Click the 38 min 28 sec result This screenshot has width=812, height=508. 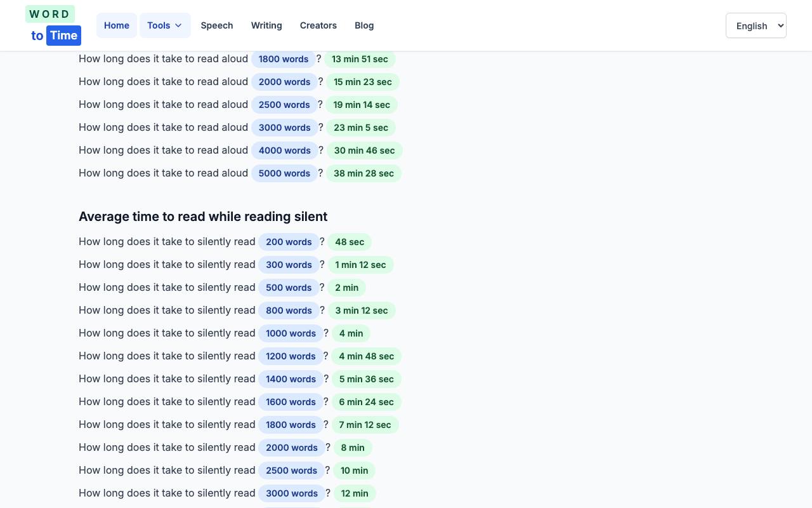(363, 173)
